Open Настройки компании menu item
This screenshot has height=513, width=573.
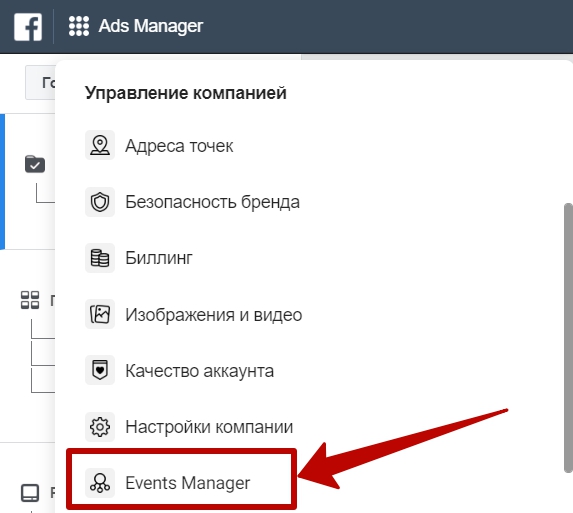point(209,426)
